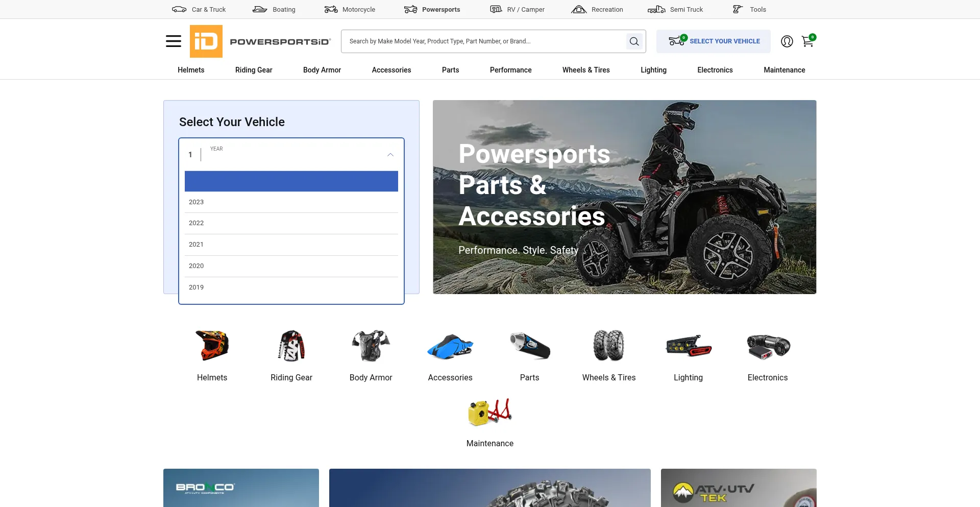Open the Performance navigation menu
The width and height of the screenshot is (980, 507).
pos(510,70)
